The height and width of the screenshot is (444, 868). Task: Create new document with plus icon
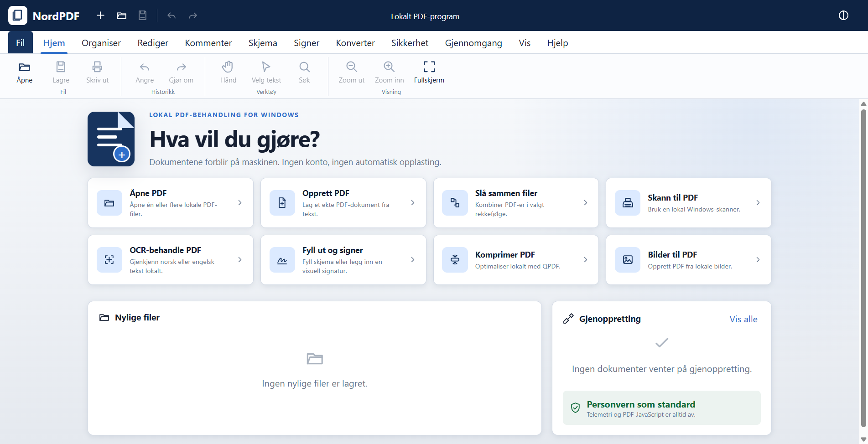100,15
